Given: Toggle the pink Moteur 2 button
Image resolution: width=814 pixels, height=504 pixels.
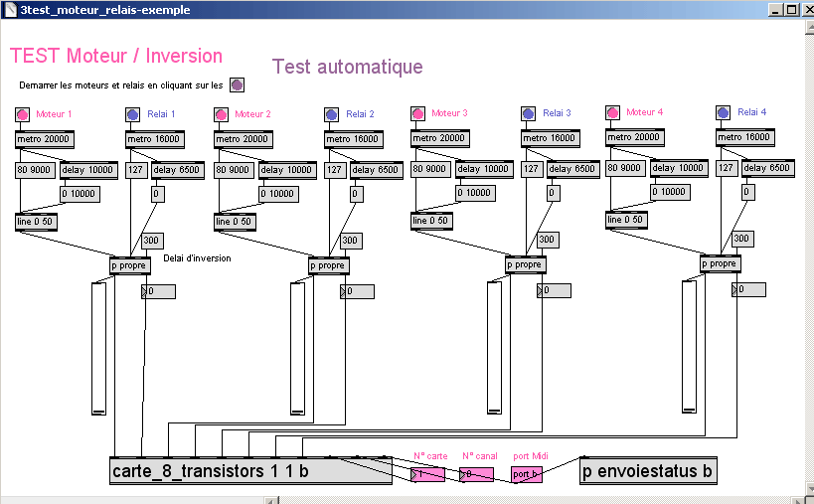Looking at the screenshot, I should click(x=221, y=115).
